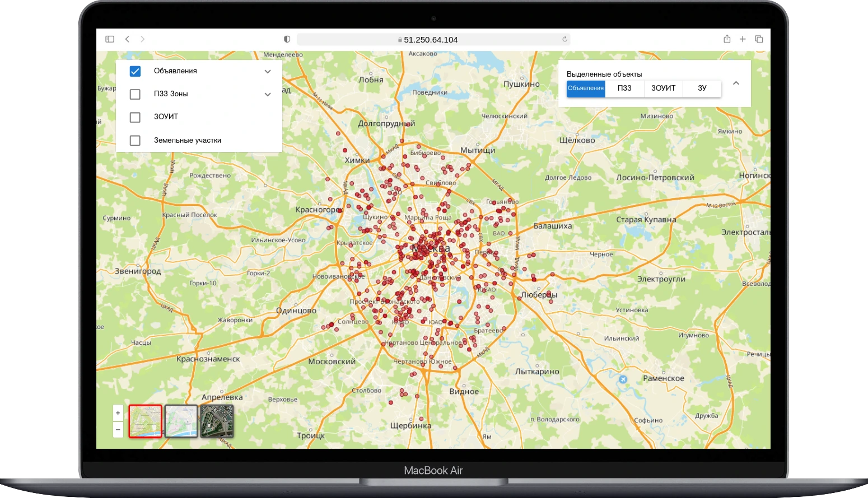Click the privacy shield icon
868x498 pixels.
pyautogui.click(x=287, y=39)
